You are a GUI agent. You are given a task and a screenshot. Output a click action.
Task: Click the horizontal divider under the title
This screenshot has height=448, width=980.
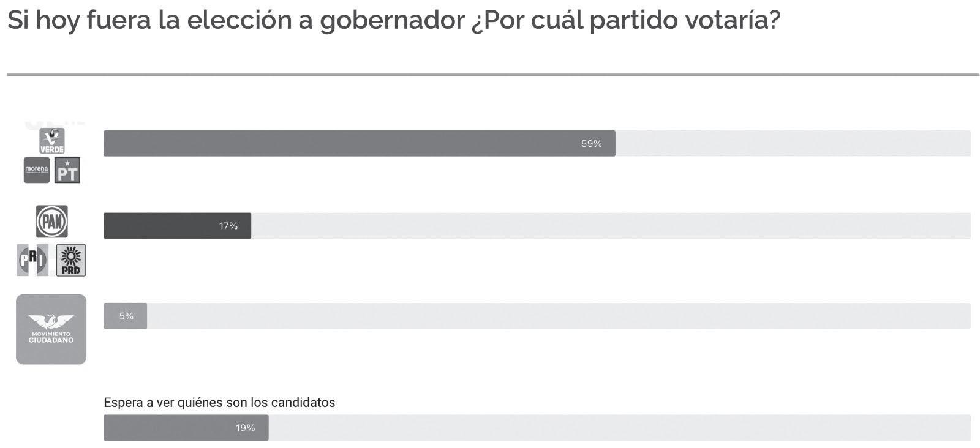click(x=492, y=75)
